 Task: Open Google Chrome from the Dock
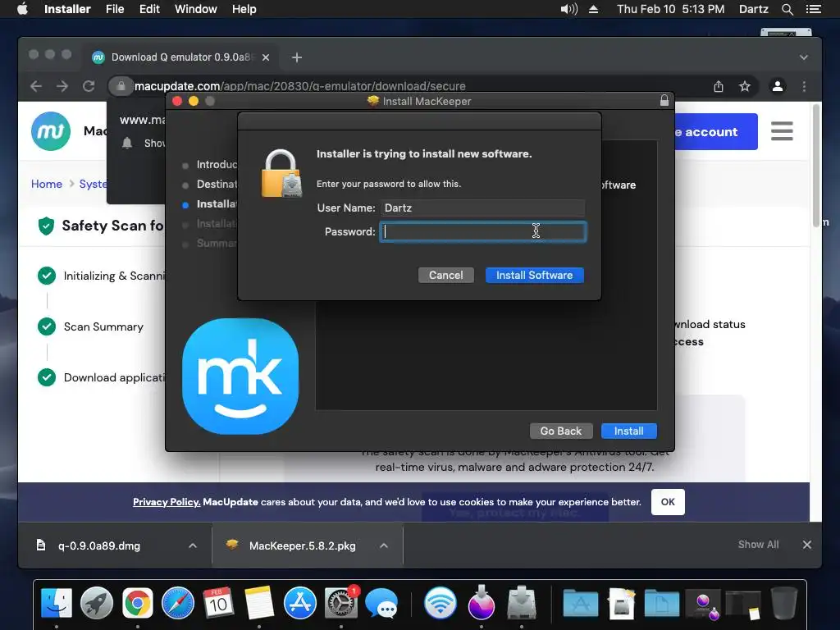[138, 603]
